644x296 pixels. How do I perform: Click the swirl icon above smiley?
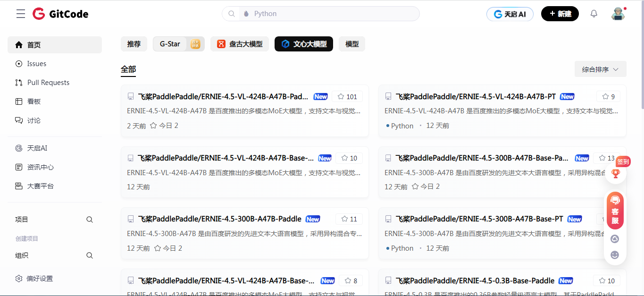[x=615, y=239]
